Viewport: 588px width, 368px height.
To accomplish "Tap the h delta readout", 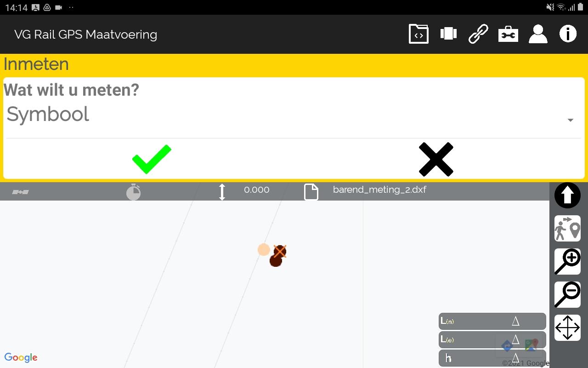I will pyautogui.click(x=492, y=358).
